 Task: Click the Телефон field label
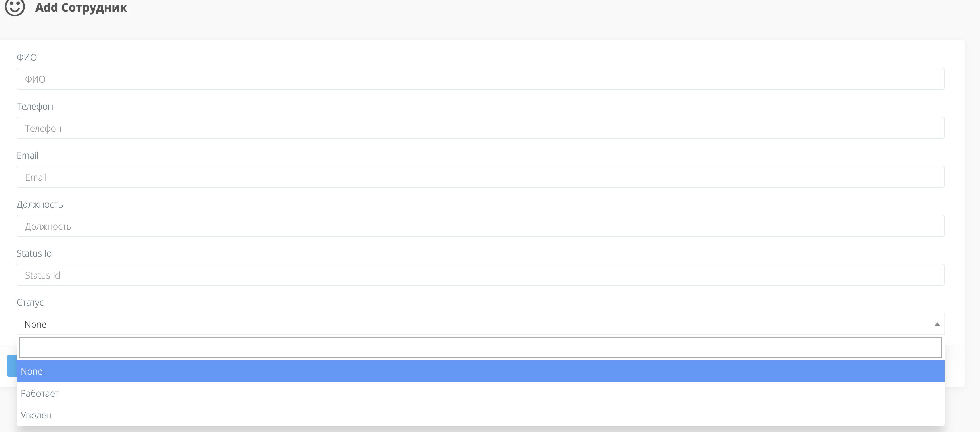[x=35, y=106]
